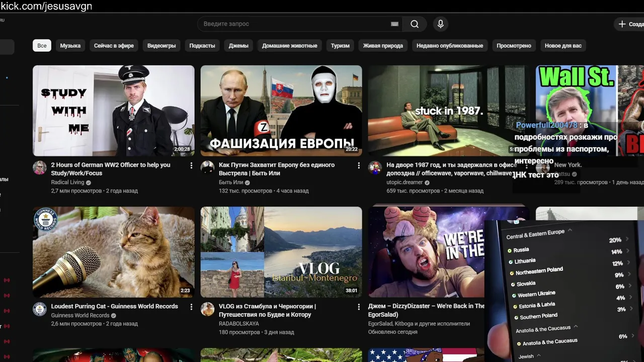Select the Недавно опубликованные chip
Viewport: 644px width, 362px height.
(450, 46)
